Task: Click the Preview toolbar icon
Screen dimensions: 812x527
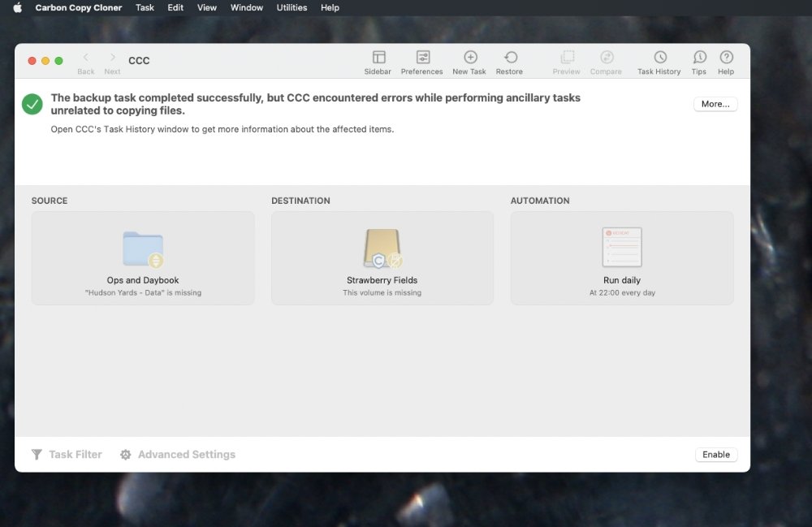Action: point(567,57)
